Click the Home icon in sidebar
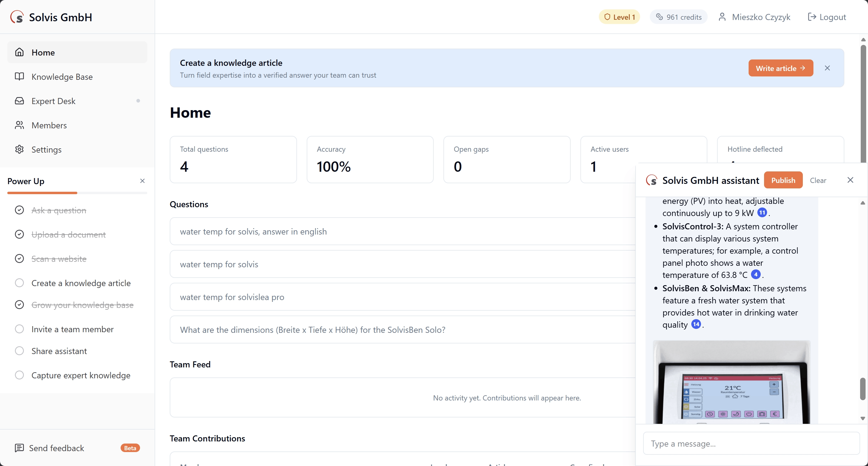Viewport: 868px width, 466px height. (x=19, y=52)
